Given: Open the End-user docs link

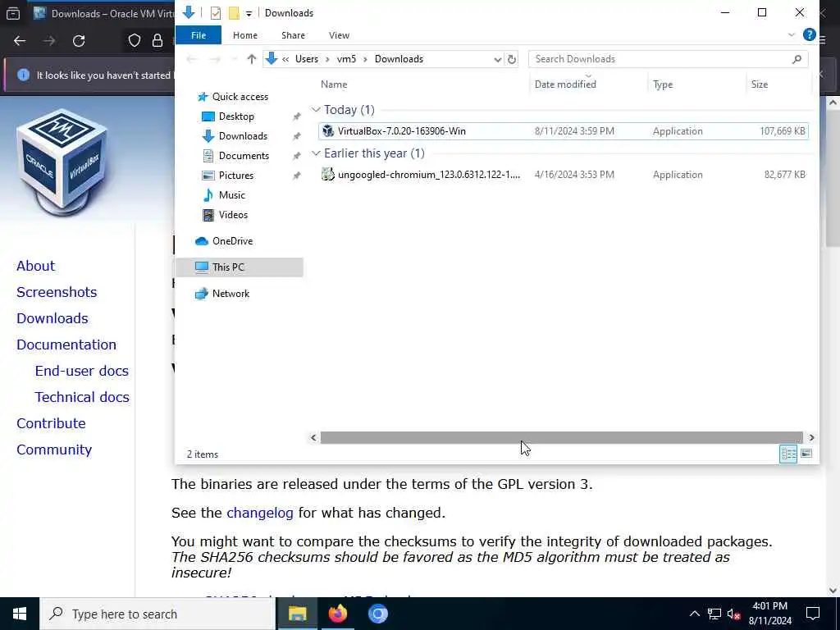Looking at the screenshot, I should (81, 372).
